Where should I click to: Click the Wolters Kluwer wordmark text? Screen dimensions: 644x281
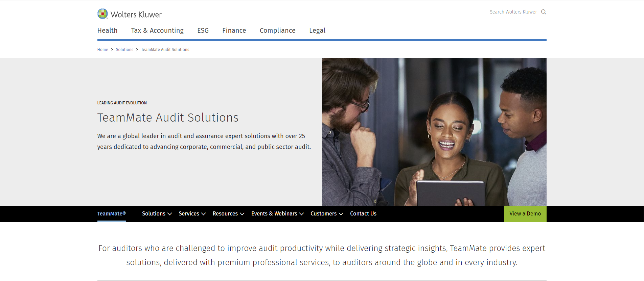(136, 15)
